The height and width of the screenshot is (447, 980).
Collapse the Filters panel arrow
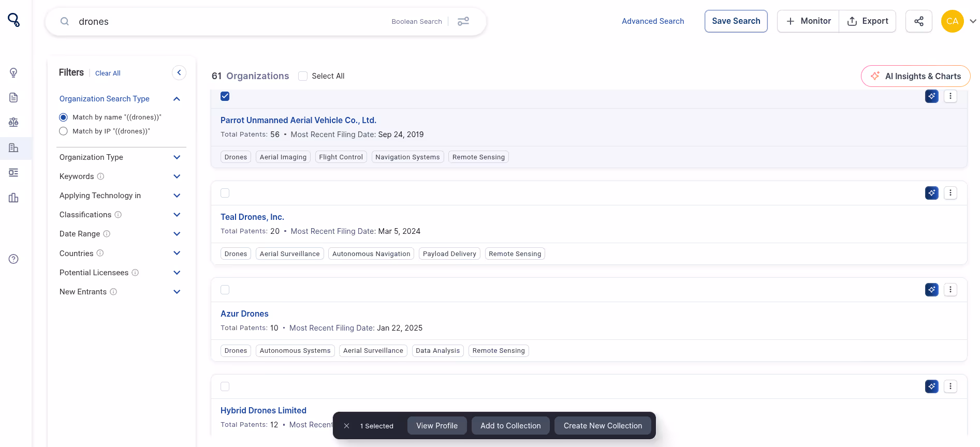pos(179,73)
